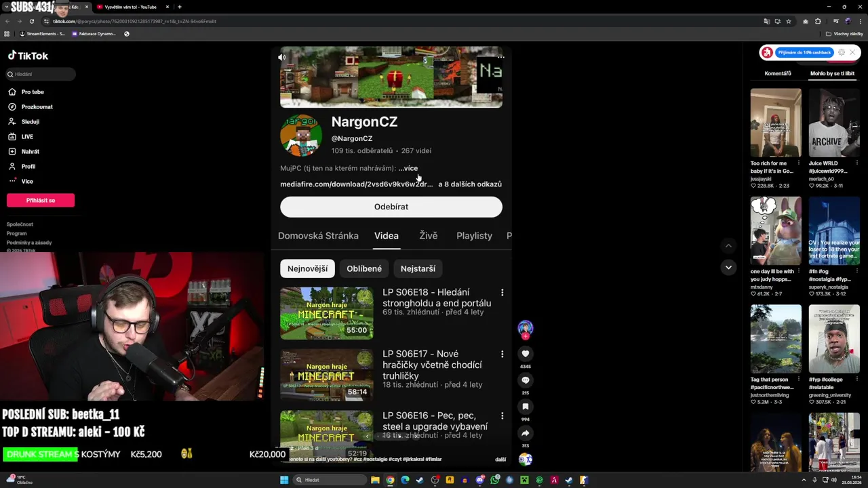The image size is (868, 488).
Task: Go to previous video with up chevron
Action: 728,246
